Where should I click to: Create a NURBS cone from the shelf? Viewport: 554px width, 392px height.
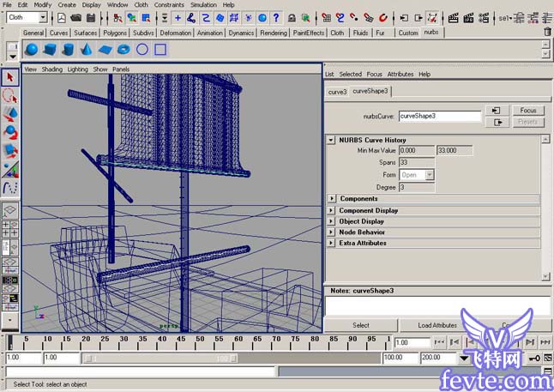pyautogui.click(x=87, y=50)
